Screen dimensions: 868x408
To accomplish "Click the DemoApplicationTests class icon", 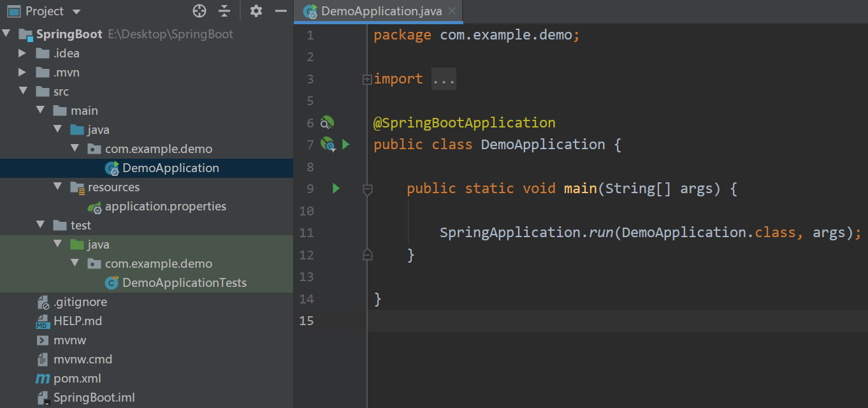I will [112, 282].
